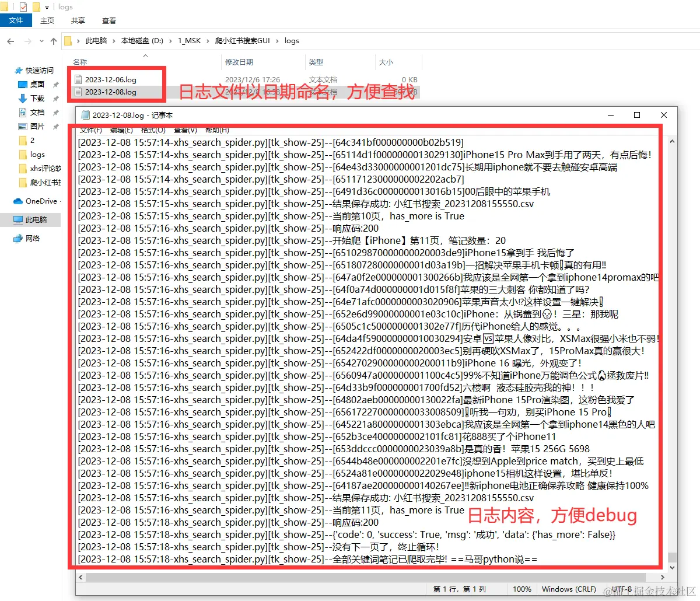Click 爬小红书搜索GUI in the breadcrumb
Image resolution: width=700 pixels, height=601 pixels.
(243, 41)
